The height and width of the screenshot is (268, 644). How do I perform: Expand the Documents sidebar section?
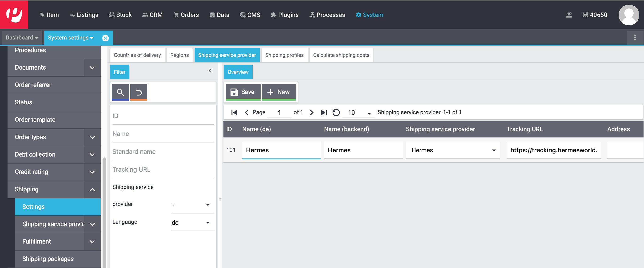pos(92,68)
